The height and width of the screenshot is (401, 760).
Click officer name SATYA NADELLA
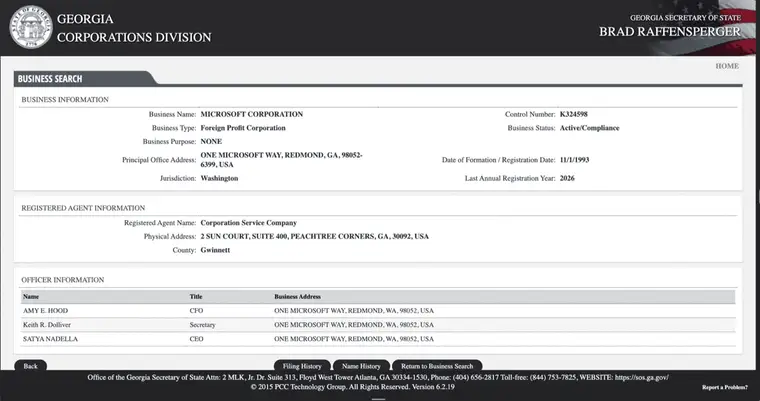[x=50, y=339]
